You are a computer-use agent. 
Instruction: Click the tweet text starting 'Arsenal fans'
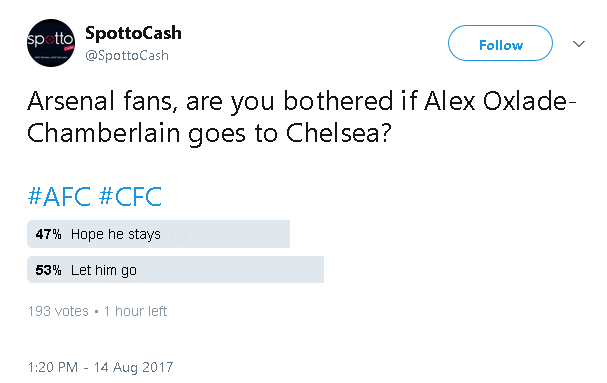[302, 117]
